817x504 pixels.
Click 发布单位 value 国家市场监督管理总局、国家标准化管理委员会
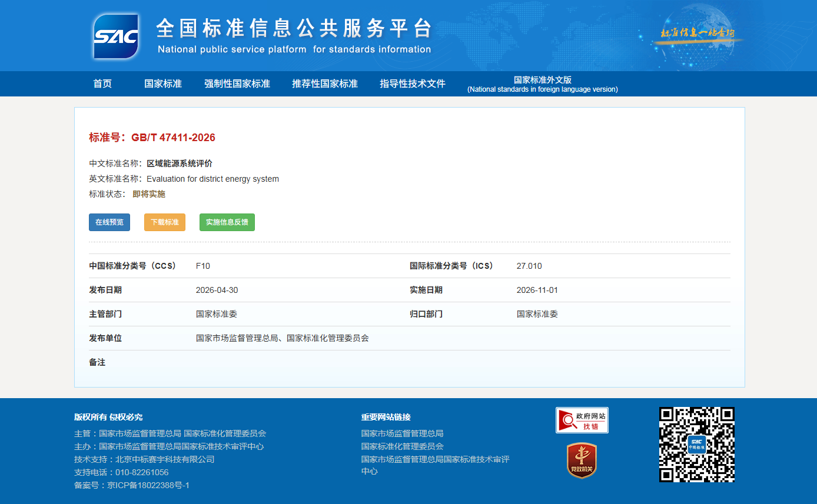point(283,338)
